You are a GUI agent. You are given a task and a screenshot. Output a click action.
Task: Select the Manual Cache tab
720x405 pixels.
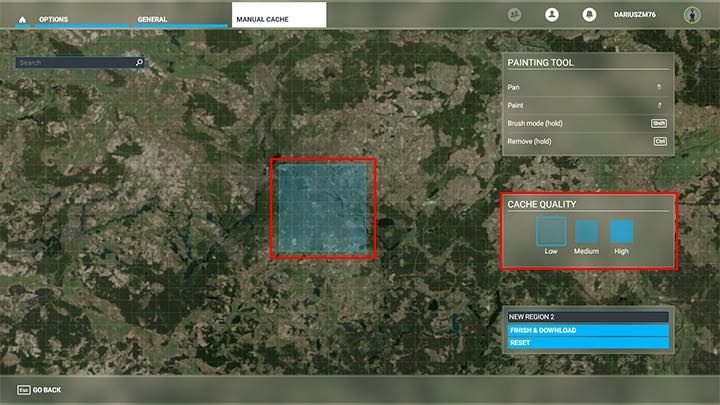278,17
